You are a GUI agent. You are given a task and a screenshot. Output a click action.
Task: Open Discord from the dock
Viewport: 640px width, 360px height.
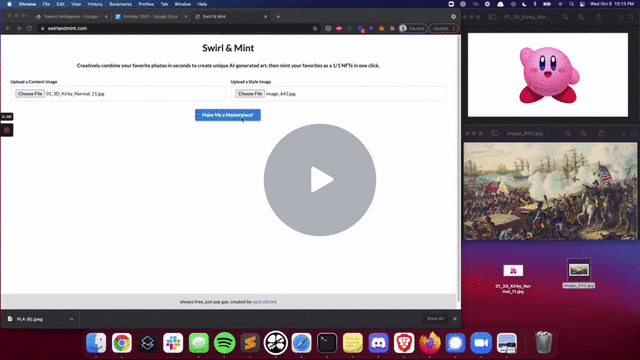pyautogui.click(x=378, y=342)
